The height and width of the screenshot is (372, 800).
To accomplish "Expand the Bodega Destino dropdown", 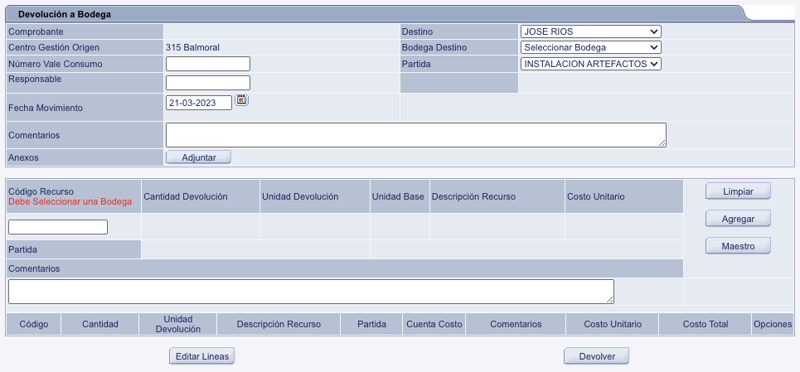I will 591,47.
